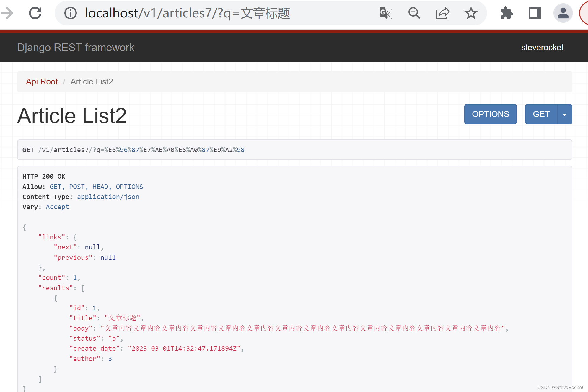The height and width of the screenshot is (392, 588).
Task: Open the page info icon in address bar
Action: pyautogui.click(x=70, y=13)
